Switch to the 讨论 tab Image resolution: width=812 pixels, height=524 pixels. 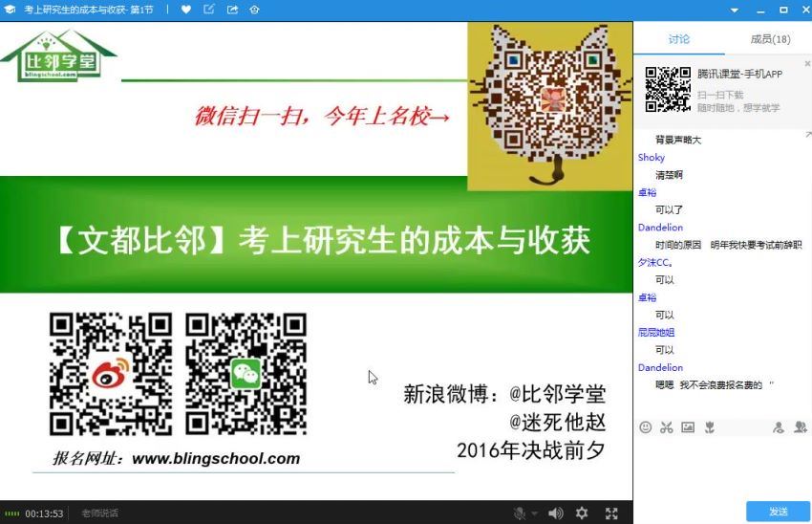tap(678, 39)
